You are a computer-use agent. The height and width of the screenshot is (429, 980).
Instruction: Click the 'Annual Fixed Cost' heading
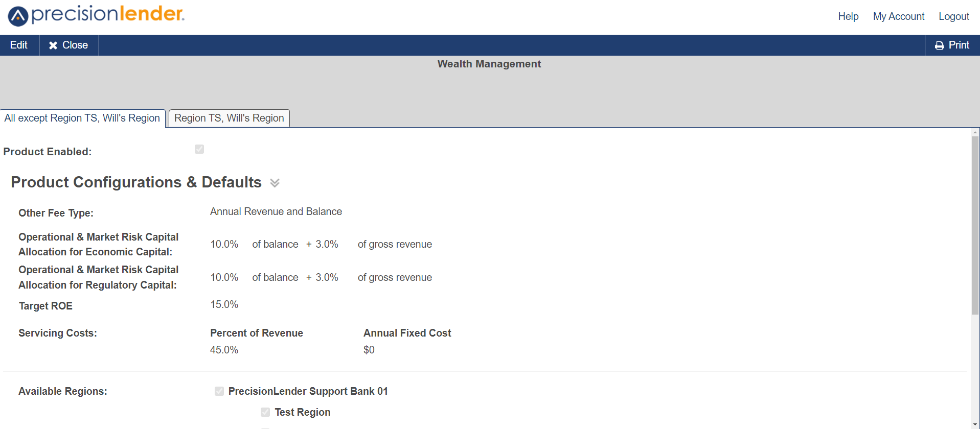[407, 333]
